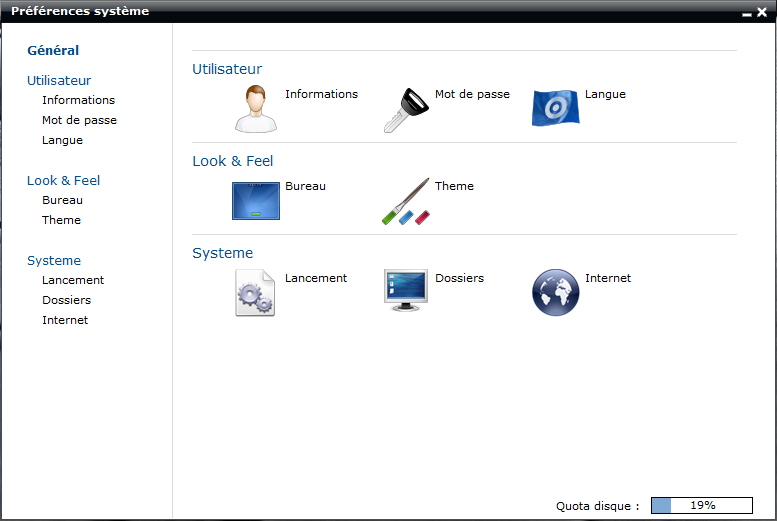Screen dimensions: 777x521
Task: Click the Look & Feel heading in main panel
Action: (232, 161)
